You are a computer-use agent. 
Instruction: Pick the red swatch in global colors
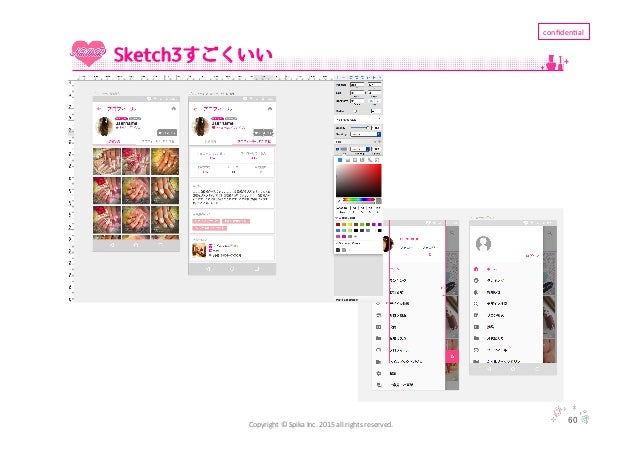338,224
